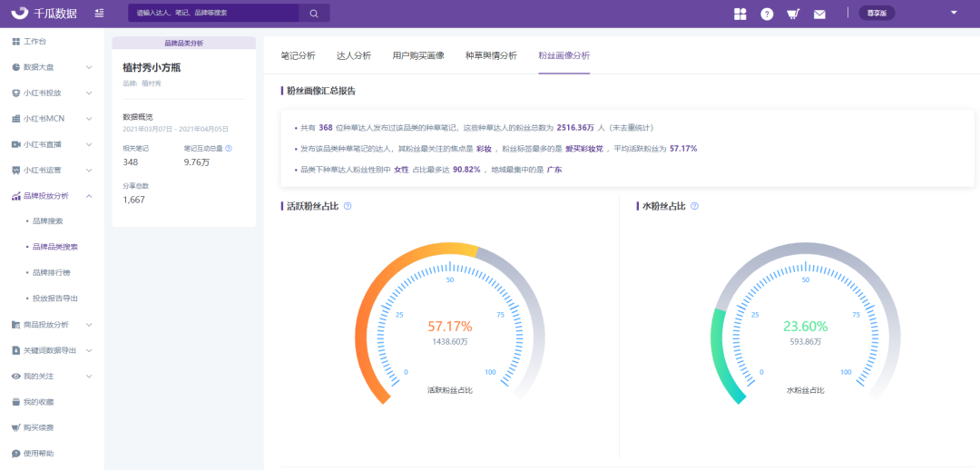
Task: Click the 品牌投放分析 chart icon
Action: (16, 196)
